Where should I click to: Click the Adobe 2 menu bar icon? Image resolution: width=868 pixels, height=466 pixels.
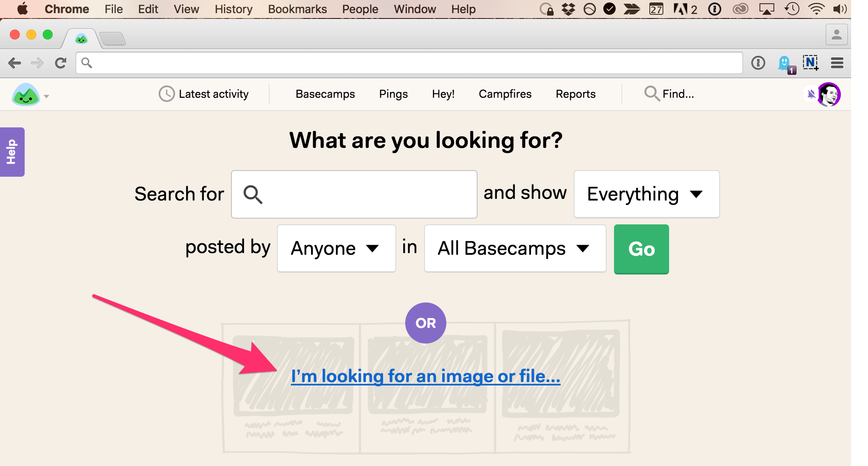[685, 9]
